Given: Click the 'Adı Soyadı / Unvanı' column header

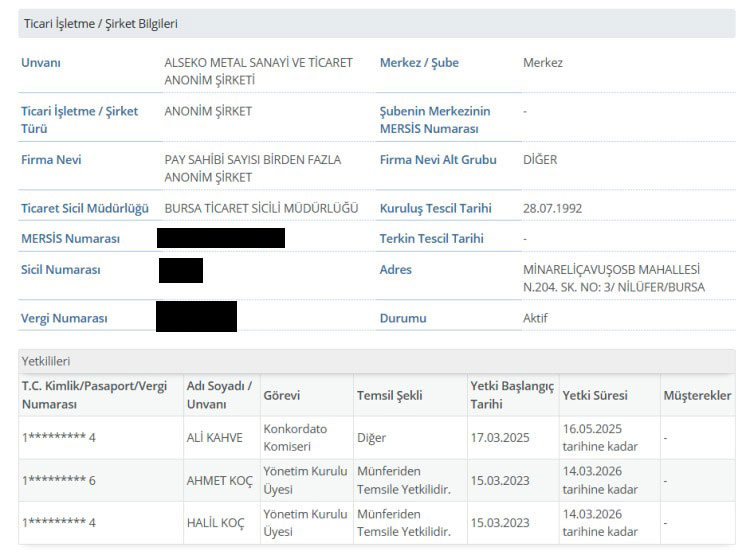Looking at the screenshot, I should (219, 395).
